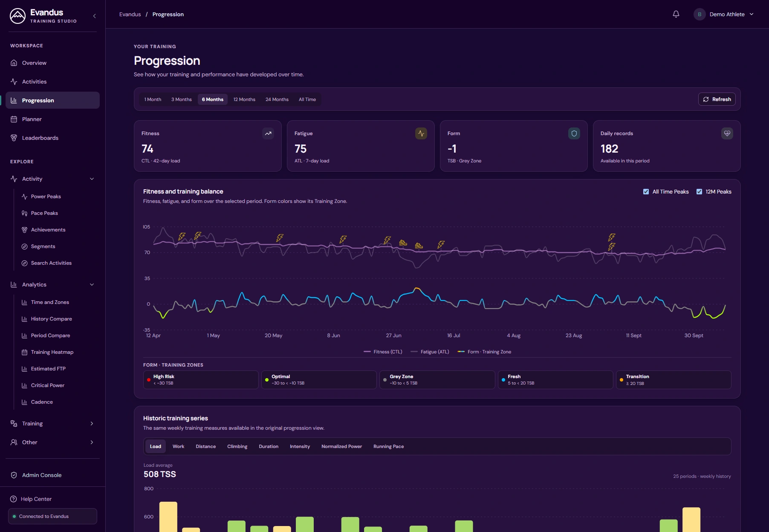Open Overview from the sidebar
Viewport: 769px width, 532px height.
pos(52,63)
